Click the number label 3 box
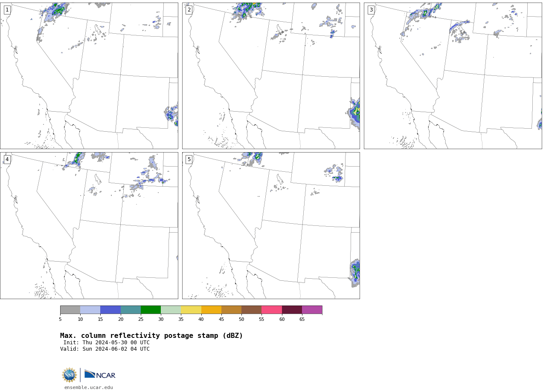Screen dimensions: 546x392 (371, 10)
